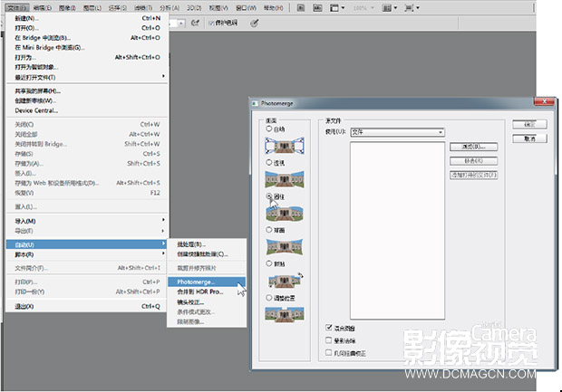This screenshot has height=392, width=562.
Task: Choose 镜头校正... in the submenu
Action: click(x=207, y=302)
